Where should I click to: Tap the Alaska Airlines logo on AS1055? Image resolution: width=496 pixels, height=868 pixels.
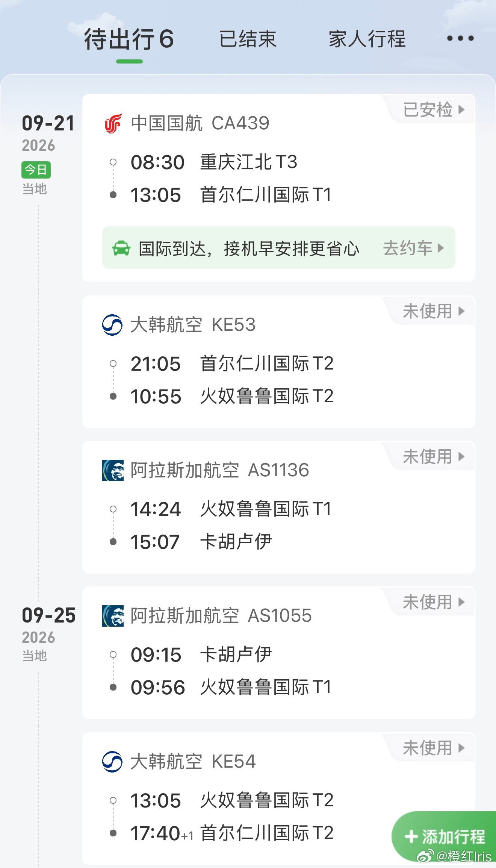[x=113, y=616]
